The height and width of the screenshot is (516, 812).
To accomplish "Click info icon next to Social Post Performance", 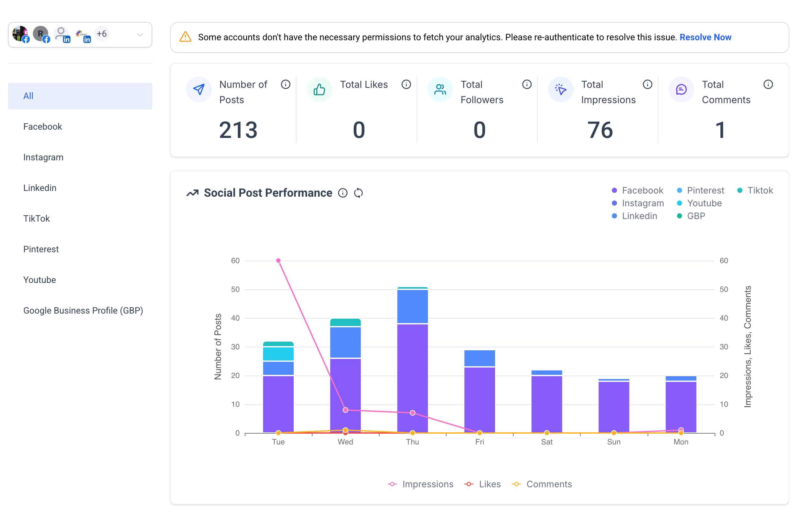I will click(342, 193).
